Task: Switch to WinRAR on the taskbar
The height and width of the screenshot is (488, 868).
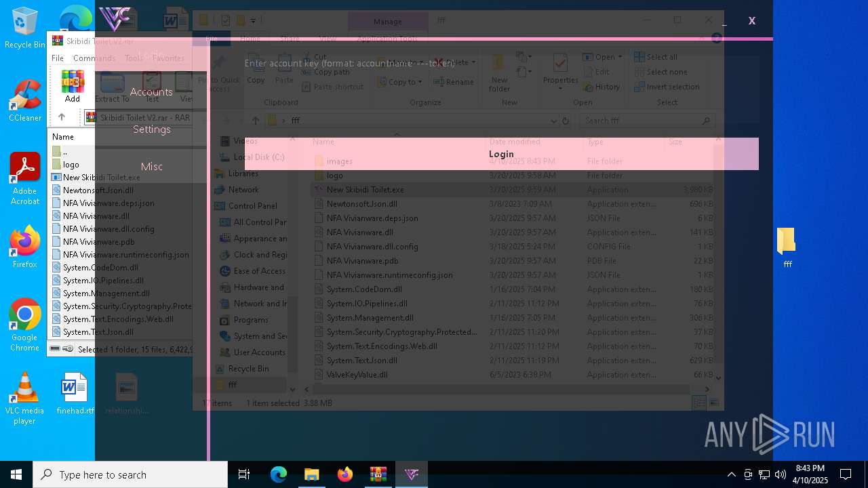Action: (378, 474)
